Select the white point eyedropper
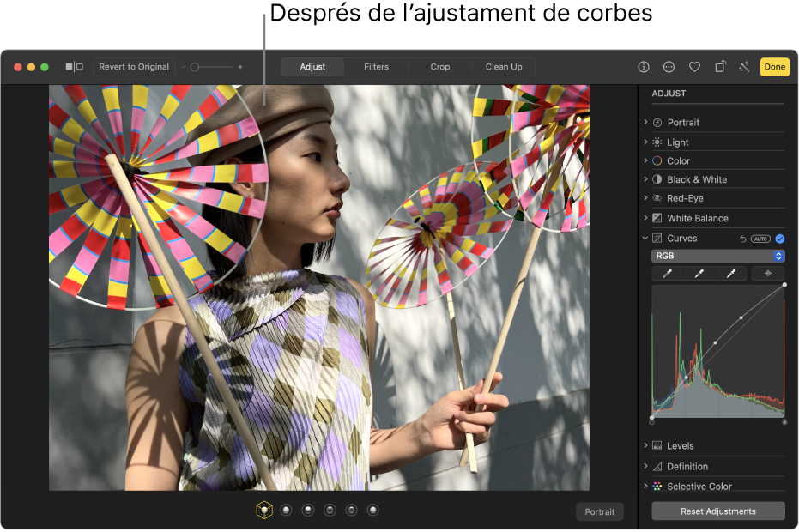799x532 pixels. (x=731, y=274)
